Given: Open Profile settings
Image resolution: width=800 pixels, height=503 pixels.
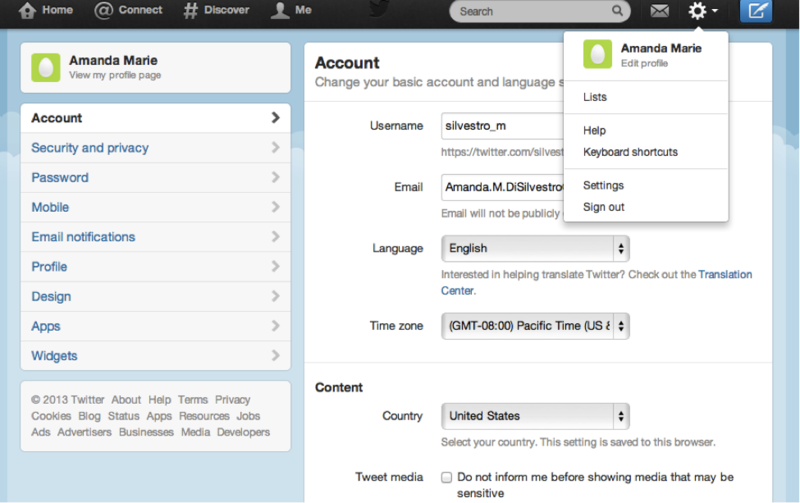Looking at the screenshot, I should [156, 266].
